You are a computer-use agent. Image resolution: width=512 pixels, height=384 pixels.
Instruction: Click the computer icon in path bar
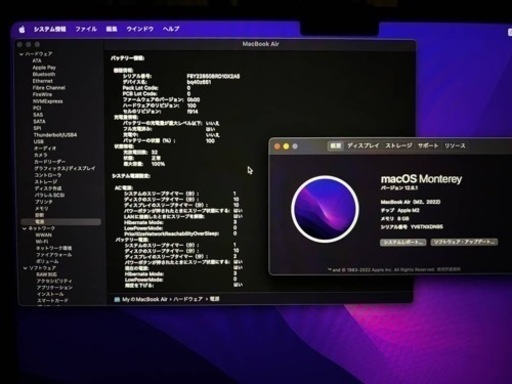(117, 299)
